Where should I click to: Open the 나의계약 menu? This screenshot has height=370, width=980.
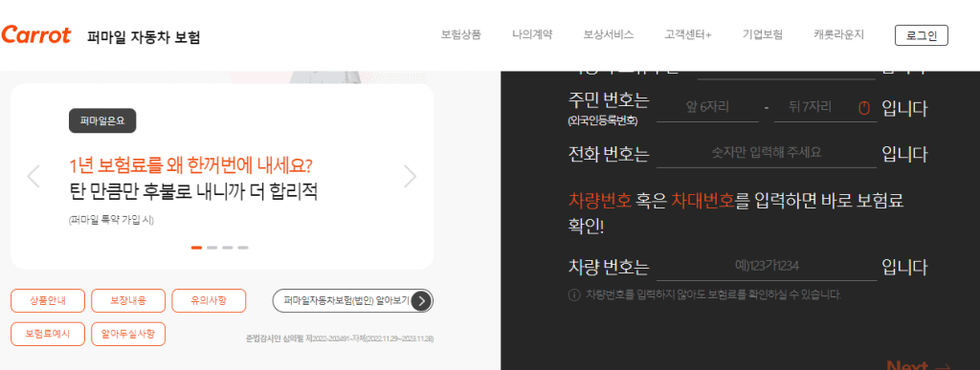[x=532, y=35]
